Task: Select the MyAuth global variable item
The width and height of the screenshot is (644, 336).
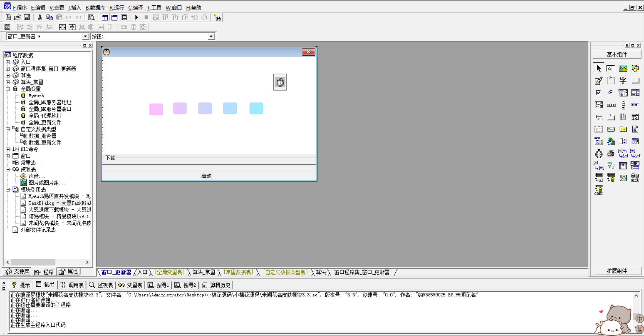Action: click(x=36, y=96)
